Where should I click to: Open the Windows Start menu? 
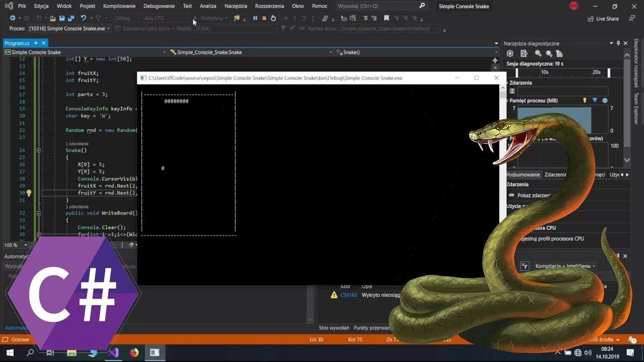(x=10, y=353)
